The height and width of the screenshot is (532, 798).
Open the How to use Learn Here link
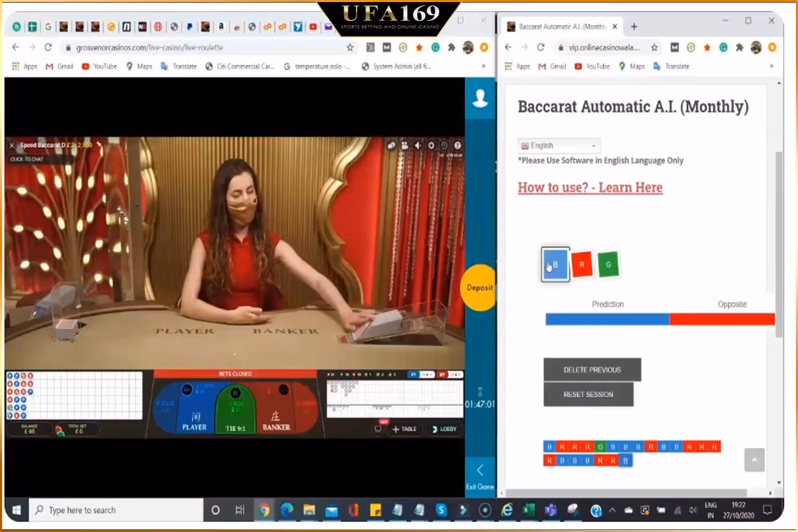point(590,187)
